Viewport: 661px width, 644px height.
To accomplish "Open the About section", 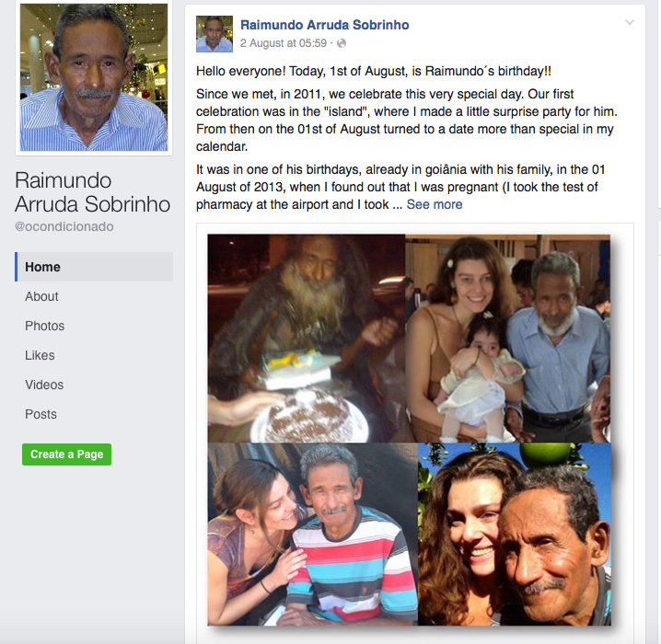I will pos(41,296).
